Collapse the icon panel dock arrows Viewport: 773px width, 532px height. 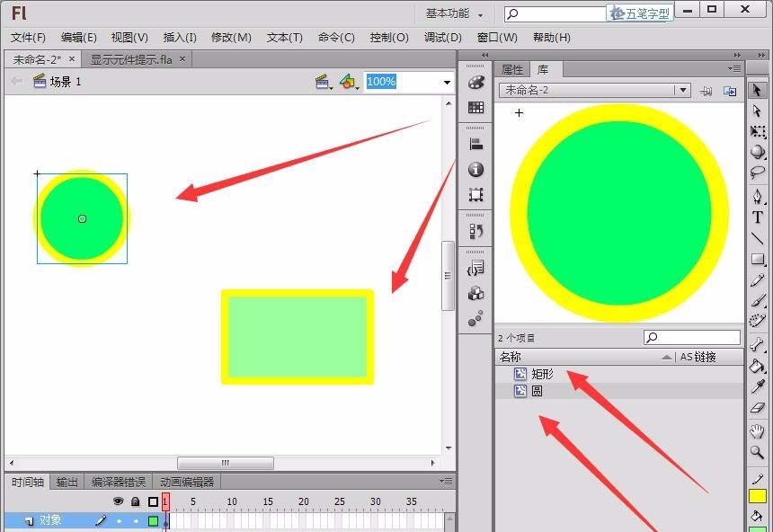[x=484, y=55]
